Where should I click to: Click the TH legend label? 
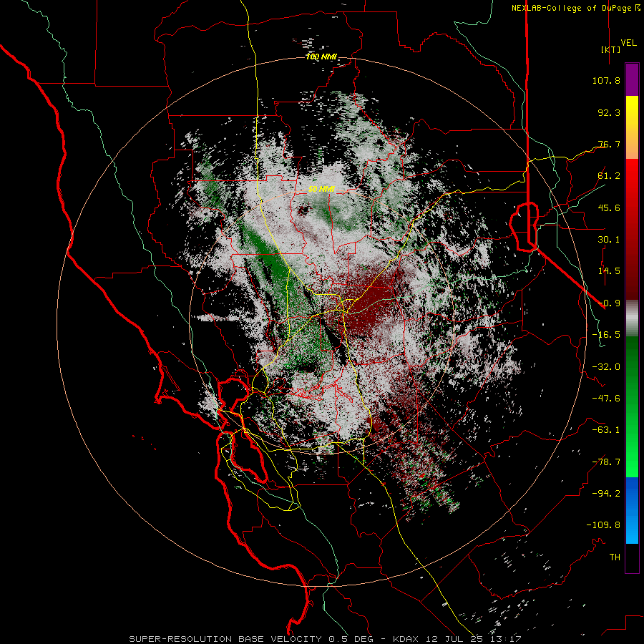pyautogui.click(x=615, y=557)
